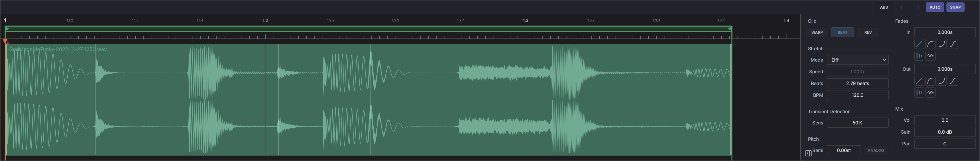Choose the second Fade In curve shape
This screenshot has width=980, height=161.
click(930, 44)
